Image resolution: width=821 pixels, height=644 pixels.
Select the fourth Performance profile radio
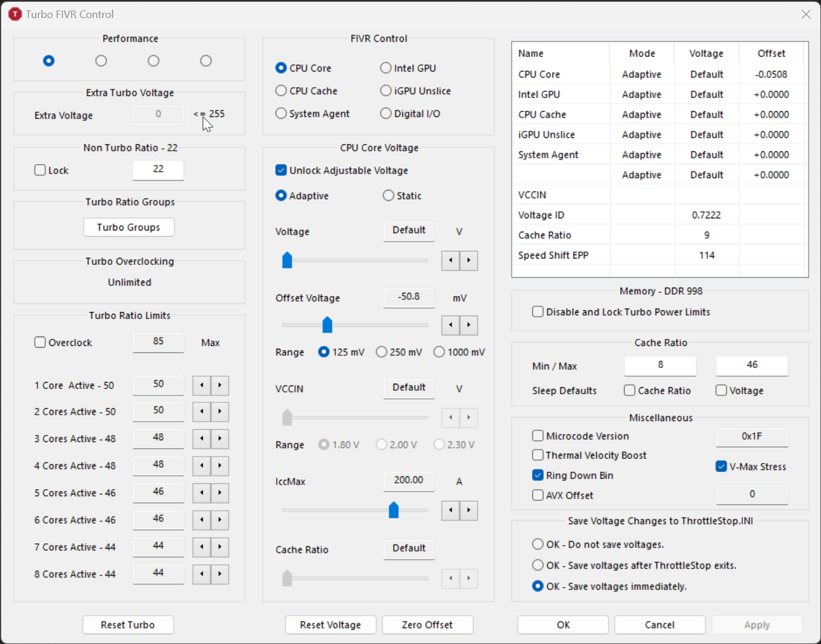(x=206, y=61)
